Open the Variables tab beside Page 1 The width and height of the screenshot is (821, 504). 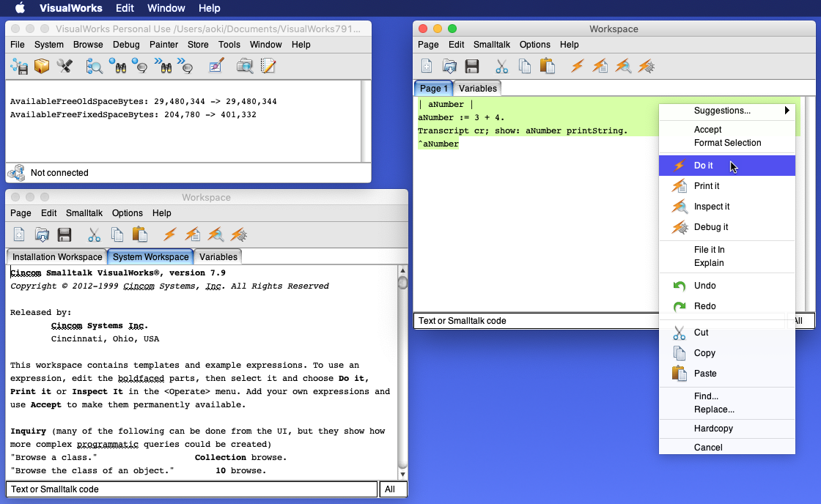click(477, 89)
